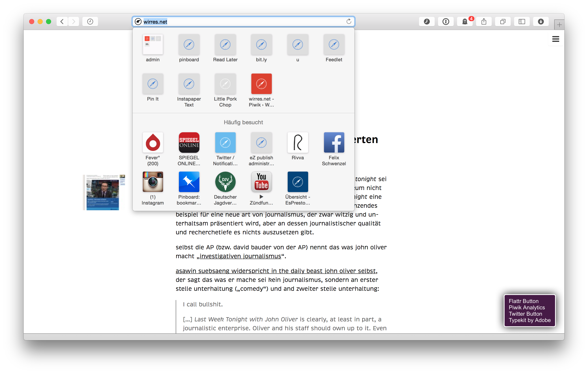Screen dimensions: 588x374
Task: Click the I call bullshit quote text
Action: coord(203,304)
